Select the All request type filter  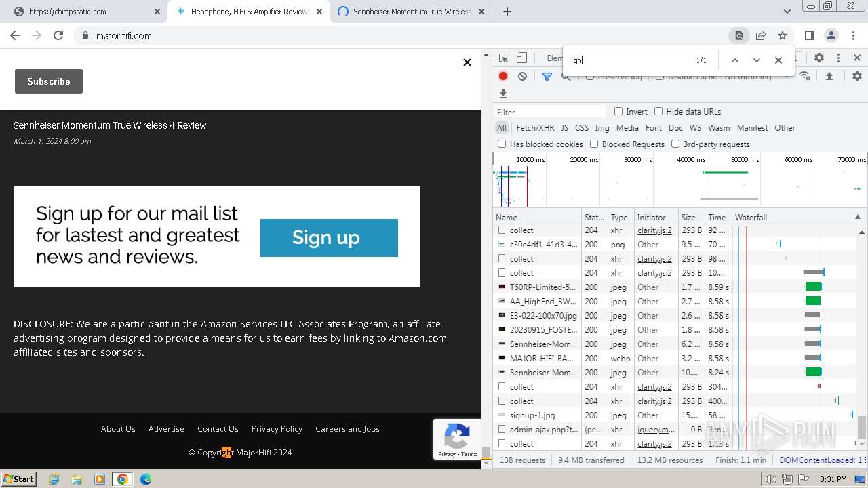click(x=502, y=127)
